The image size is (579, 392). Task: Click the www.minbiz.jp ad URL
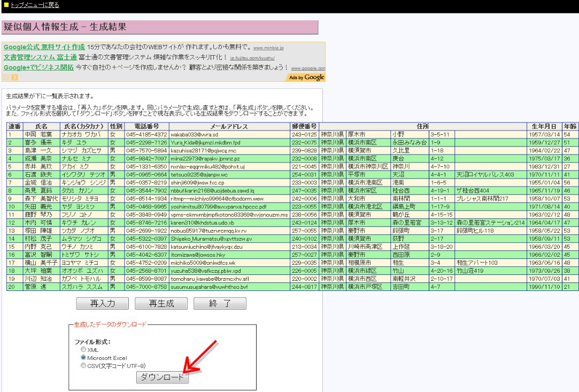pos(268,48)
